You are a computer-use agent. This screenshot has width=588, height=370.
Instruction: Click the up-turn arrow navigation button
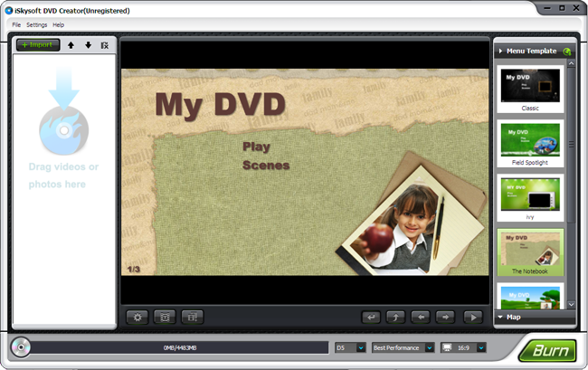coord(395,317)
